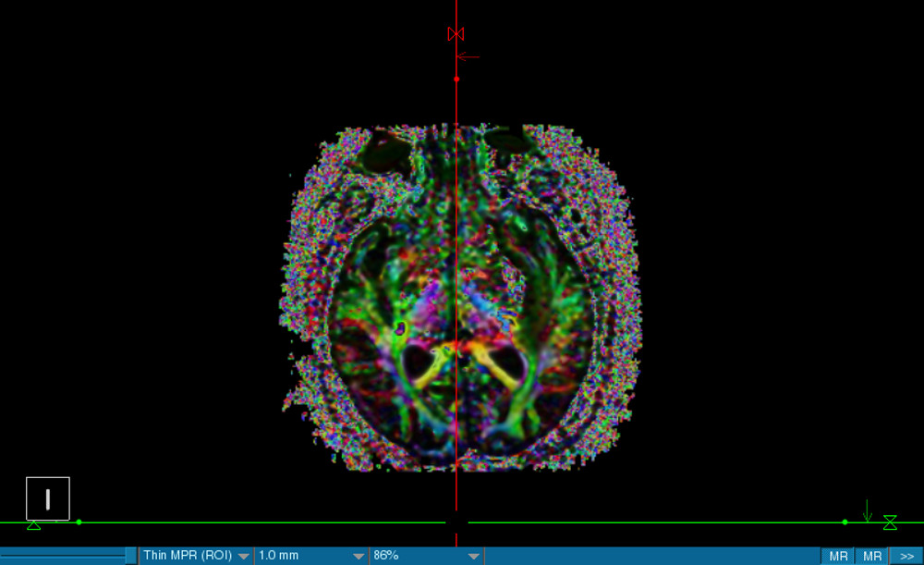Click the small ROI circle marker on the brain image
The image size is (924, 565).
coord(400,327)
